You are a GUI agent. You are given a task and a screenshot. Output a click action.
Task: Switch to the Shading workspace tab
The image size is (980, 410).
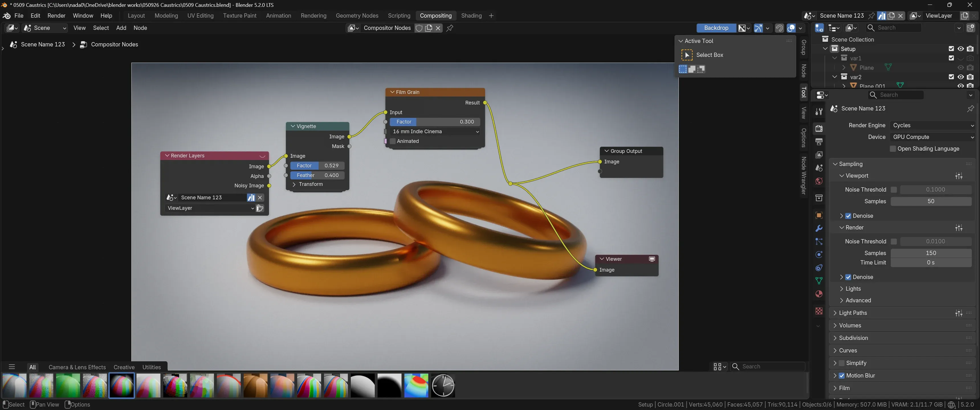pos(471,16)
